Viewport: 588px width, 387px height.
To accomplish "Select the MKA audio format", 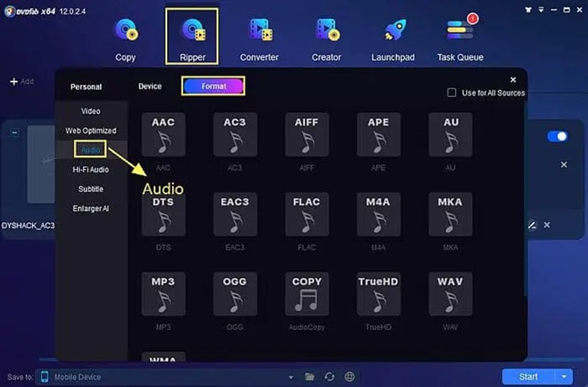I will point(450,214).
